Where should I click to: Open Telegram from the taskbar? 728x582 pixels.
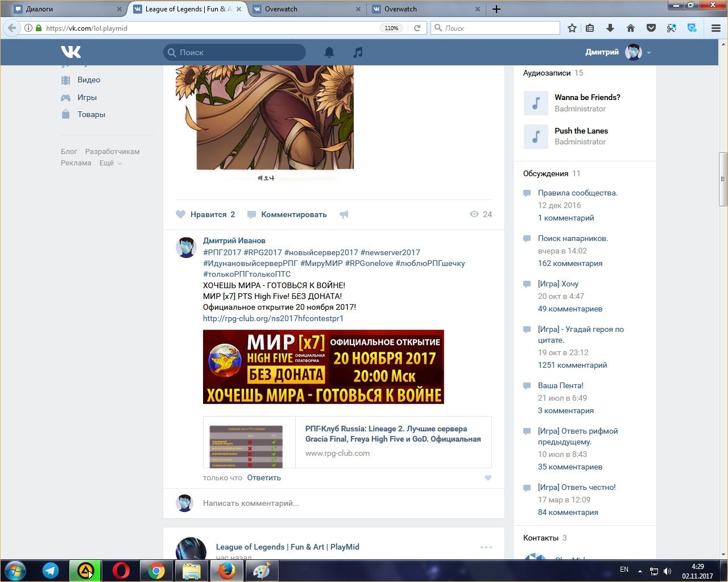click(x=51, y=571)
